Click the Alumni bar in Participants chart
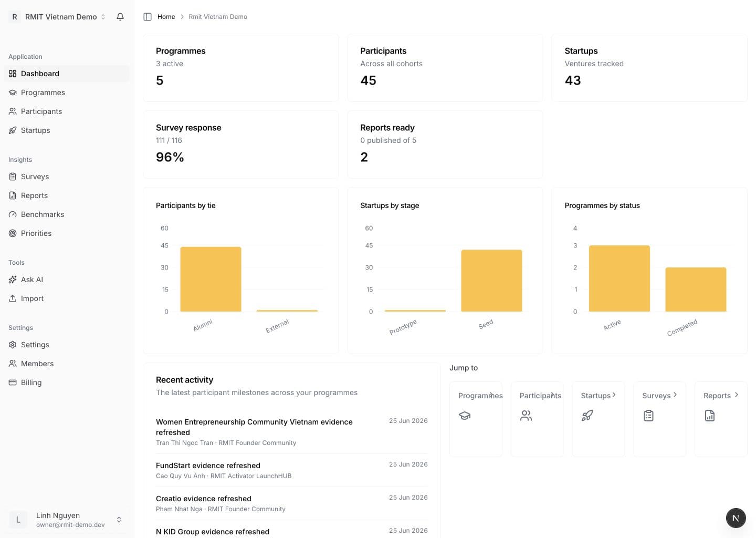Screen dimensions: 756x538 (211, 279)
